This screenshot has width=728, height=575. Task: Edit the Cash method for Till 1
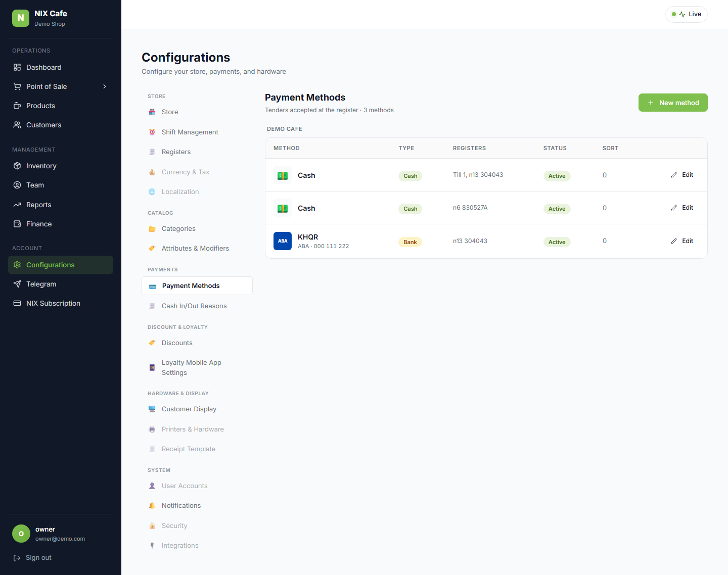[682, 175]
